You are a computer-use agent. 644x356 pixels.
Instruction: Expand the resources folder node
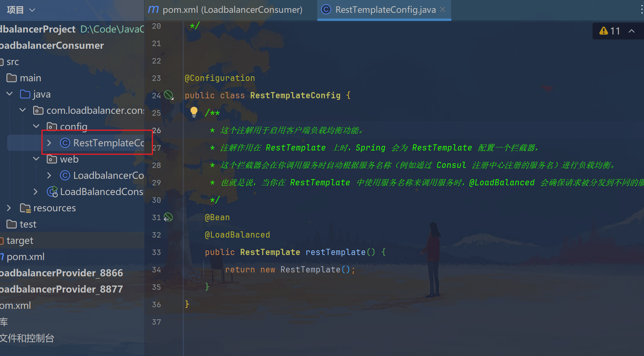click(10, 208)
